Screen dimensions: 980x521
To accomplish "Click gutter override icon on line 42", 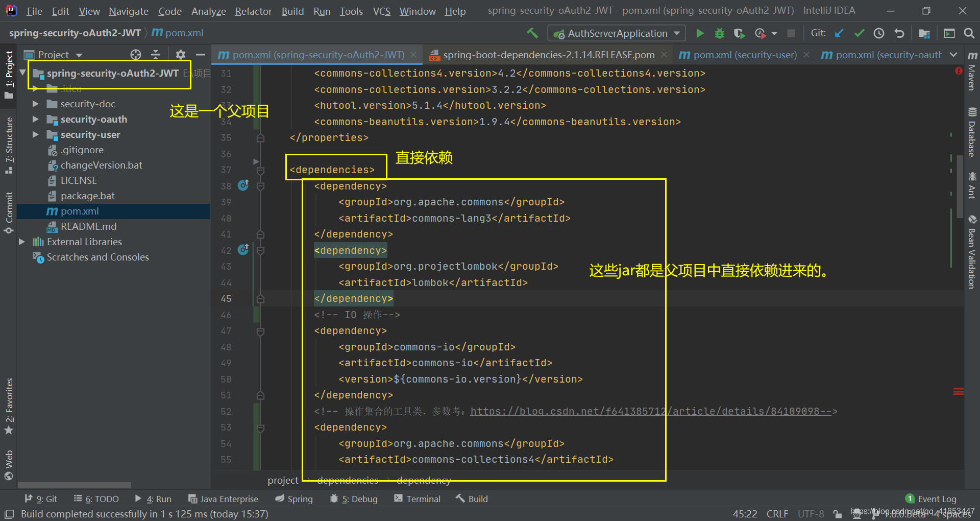I will click(x=243, y=250).
